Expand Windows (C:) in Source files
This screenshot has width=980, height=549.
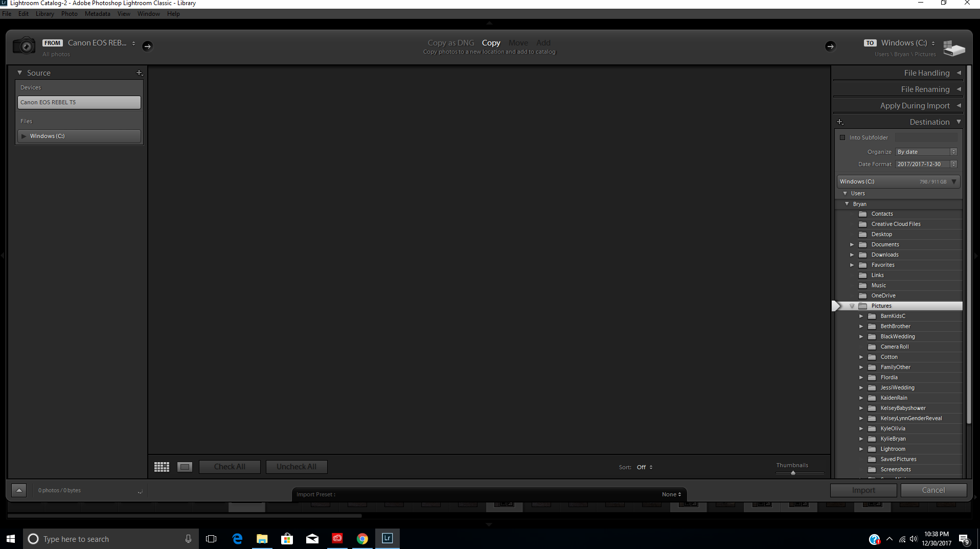(24, 136)
